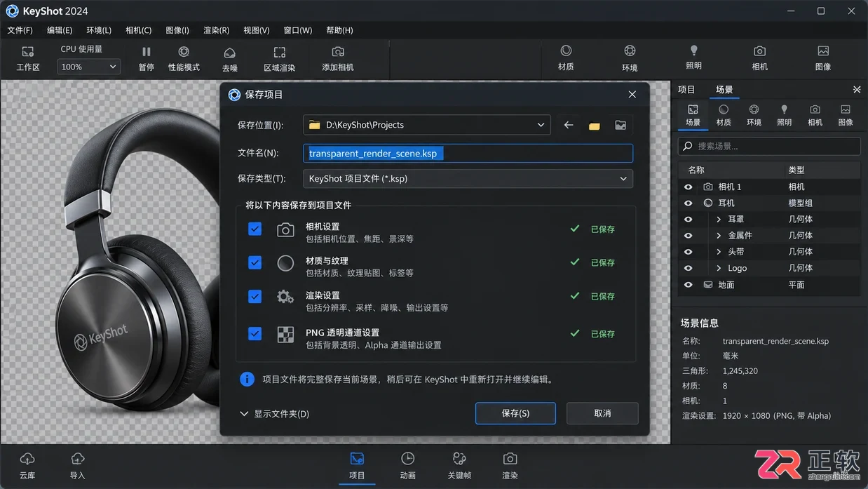Viewport: 868px width, 489px height.
Task: Click the 暂停 pause render icon
Action: [x=146, y=52]
